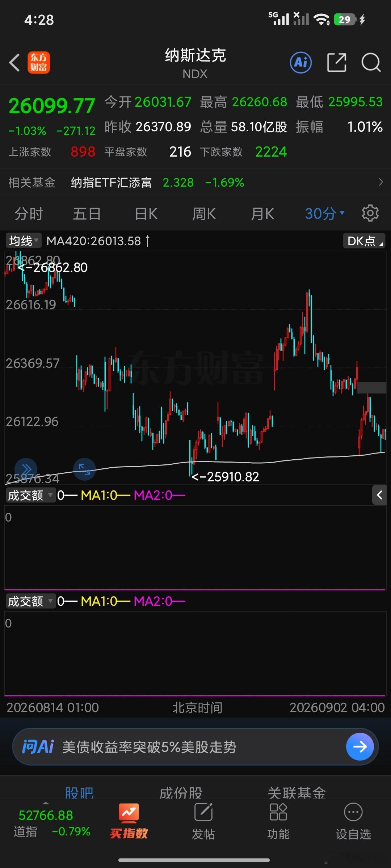The width and height of the screenshot is (391, 868).
Task: Tap the end date 20260902 04:00
Action: tap(337, 707)
